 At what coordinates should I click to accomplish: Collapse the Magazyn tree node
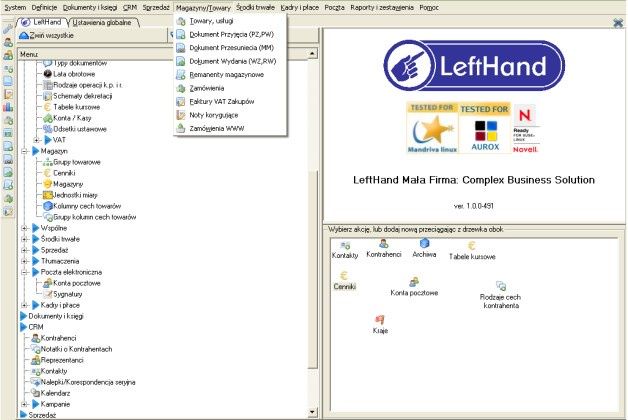(x=24, y=151)
